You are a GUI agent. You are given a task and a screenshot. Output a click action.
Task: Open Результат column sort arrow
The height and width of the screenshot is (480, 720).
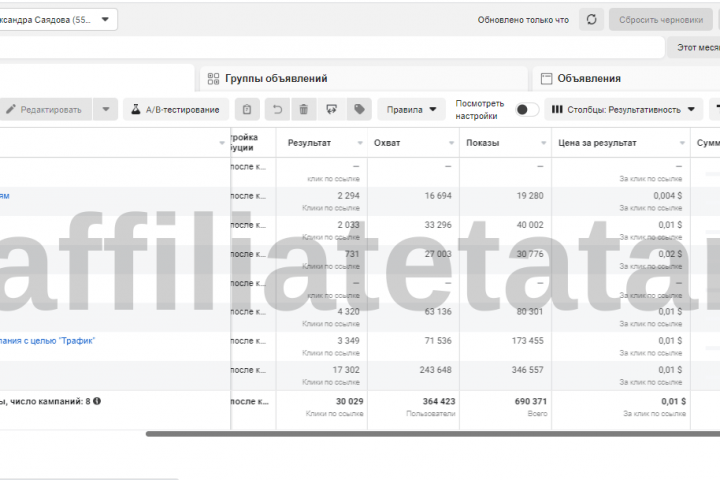360,143
